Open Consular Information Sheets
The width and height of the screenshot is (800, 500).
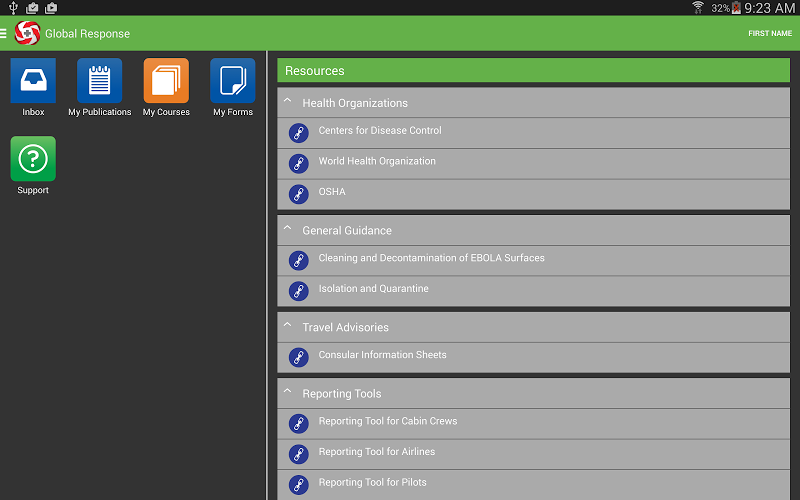coord(383,355)
